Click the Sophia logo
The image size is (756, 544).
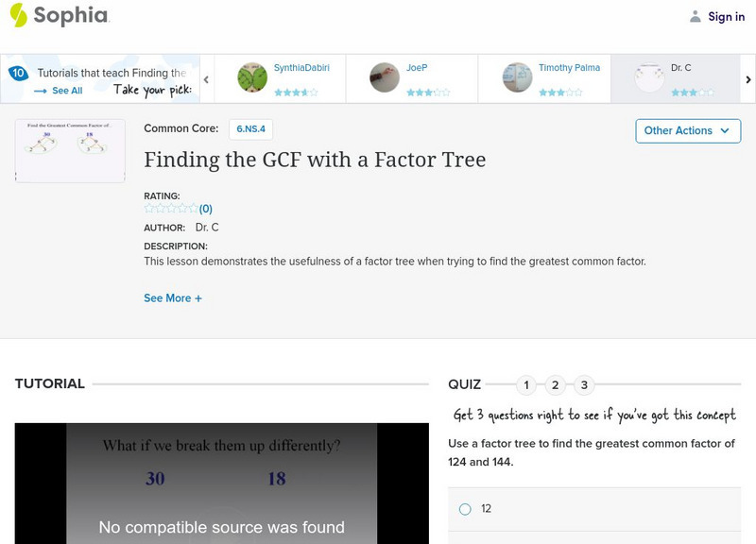(x=59, y=15)
